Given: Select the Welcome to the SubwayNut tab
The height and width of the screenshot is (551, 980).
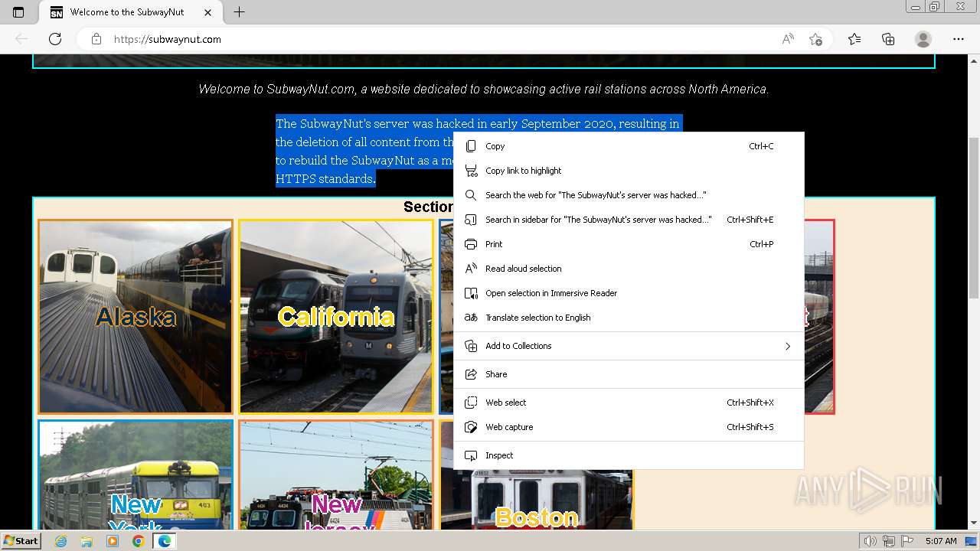Looking at the screenshot, I should point(130,12).
